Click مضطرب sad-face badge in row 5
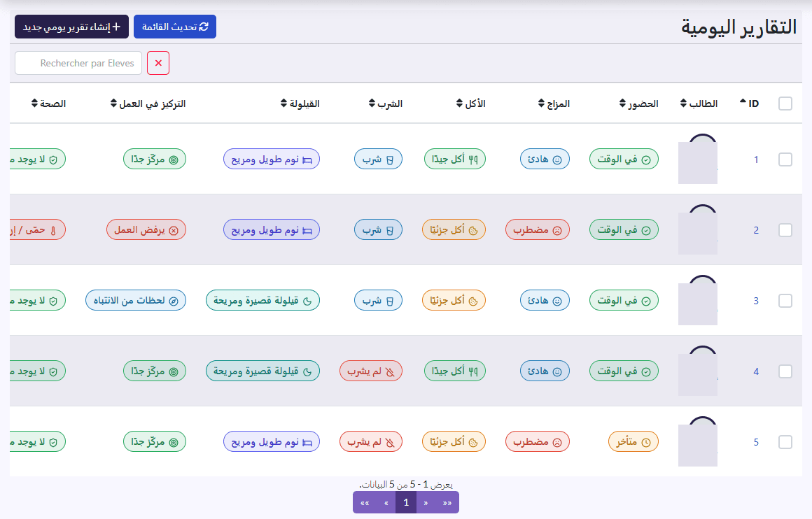The width and height of the screenshot is (812, 519). point(537,442)
